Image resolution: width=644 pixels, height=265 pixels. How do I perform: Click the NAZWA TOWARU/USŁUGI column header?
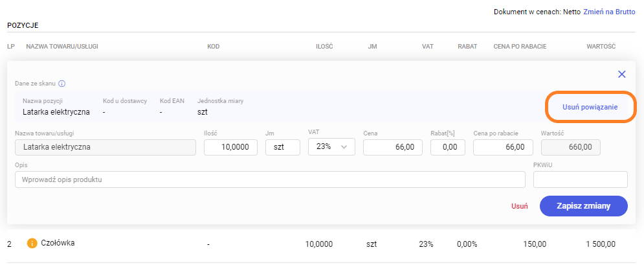coord(61,46)
